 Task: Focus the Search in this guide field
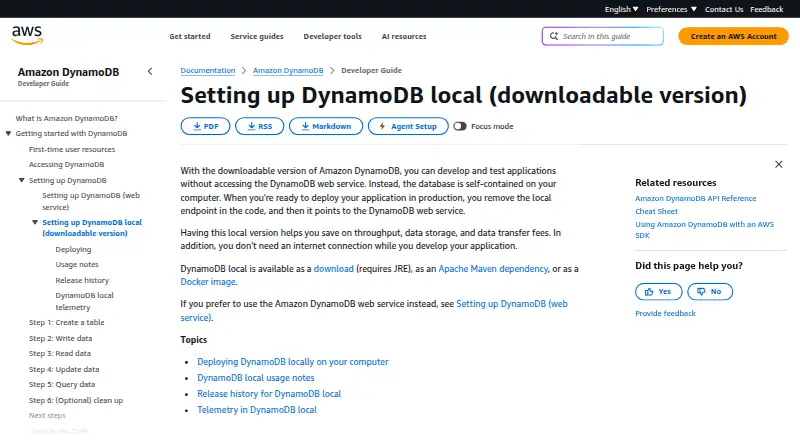pyautogui.click(x=603, y=36)
